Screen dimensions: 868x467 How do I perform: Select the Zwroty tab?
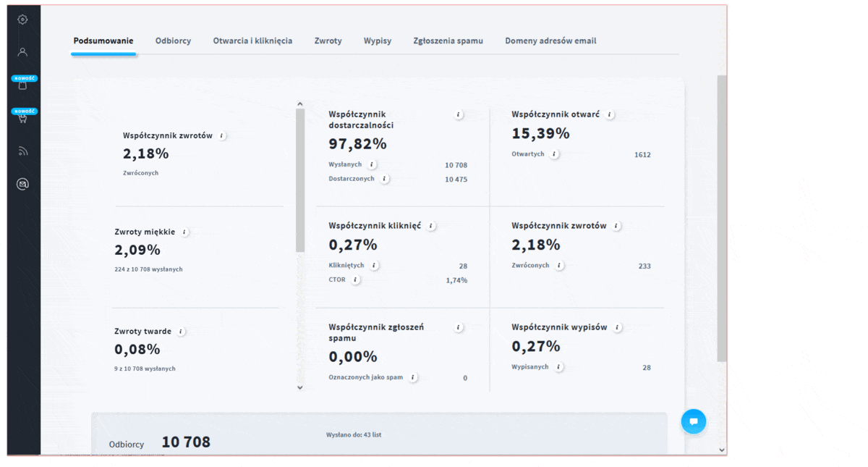(328, 41)
